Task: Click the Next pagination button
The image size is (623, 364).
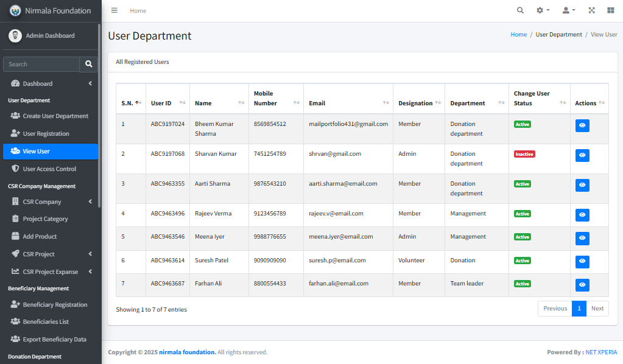Action: 597,309
